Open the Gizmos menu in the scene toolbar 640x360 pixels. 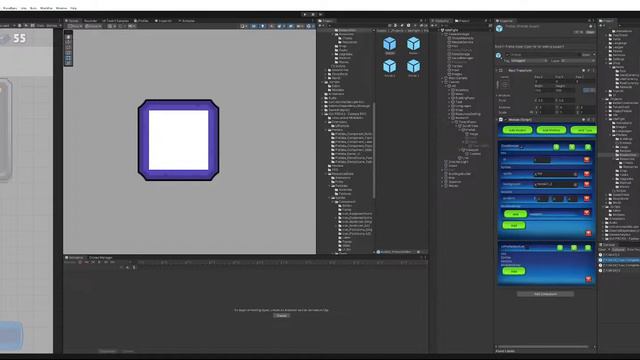pyautogui.click(x=310, y=26)
